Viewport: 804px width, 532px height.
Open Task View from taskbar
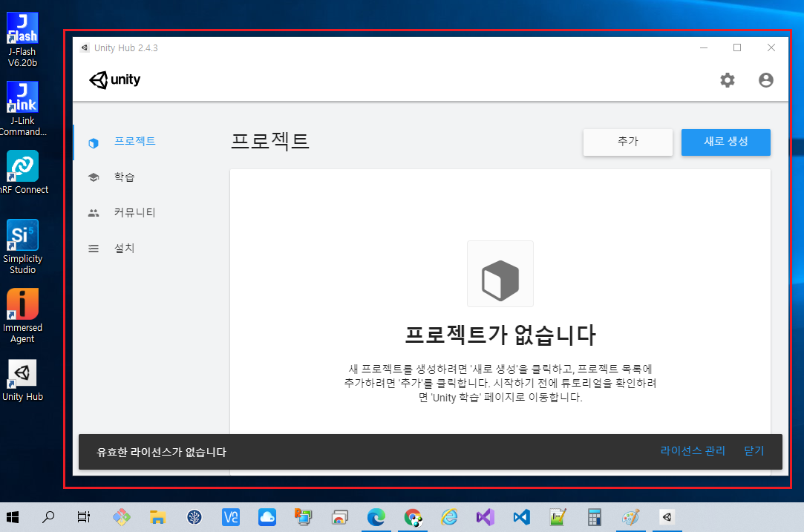pyautogui.click(x=84, y=517)
